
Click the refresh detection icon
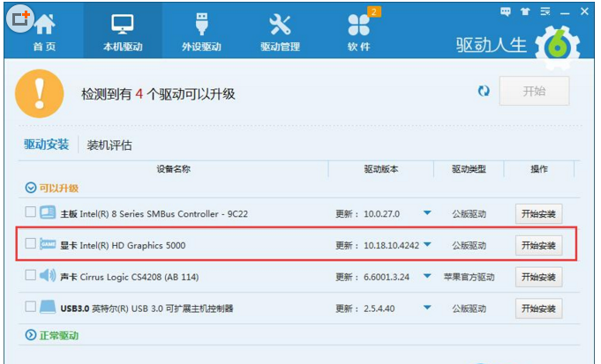pyautogui.click(x=484, y=91)
